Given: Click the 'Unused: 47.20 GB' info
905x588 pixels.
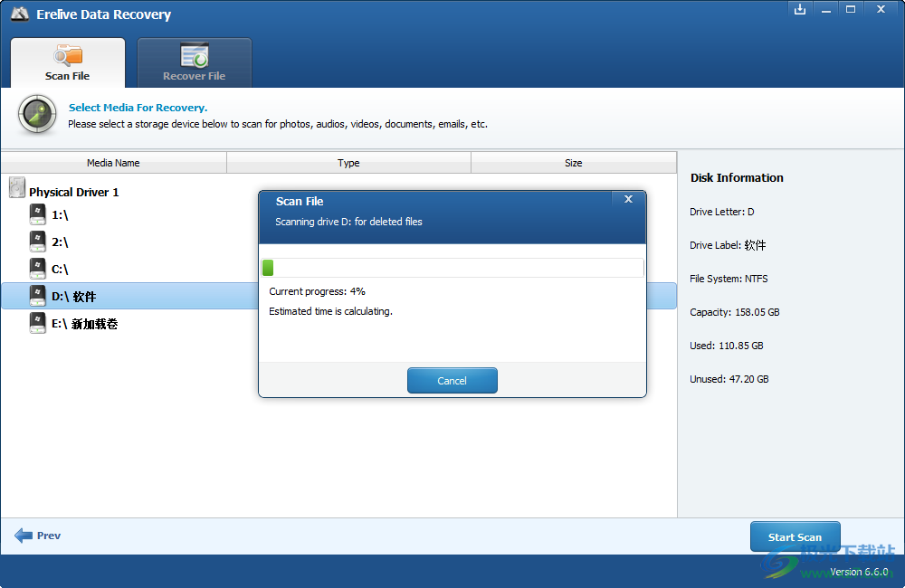Looking at the screenshot, I should [729, 379].
